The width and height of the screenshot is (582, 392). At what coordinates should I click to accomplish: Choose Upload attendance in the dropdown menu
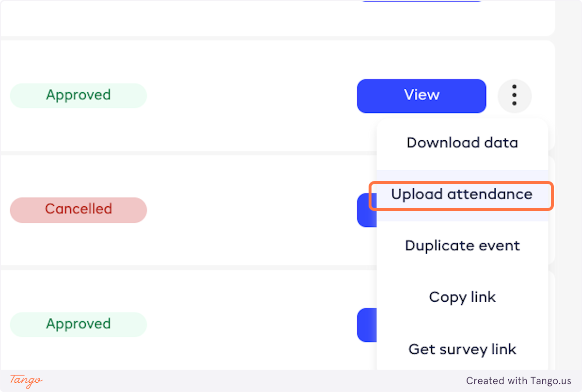[462, 195]
